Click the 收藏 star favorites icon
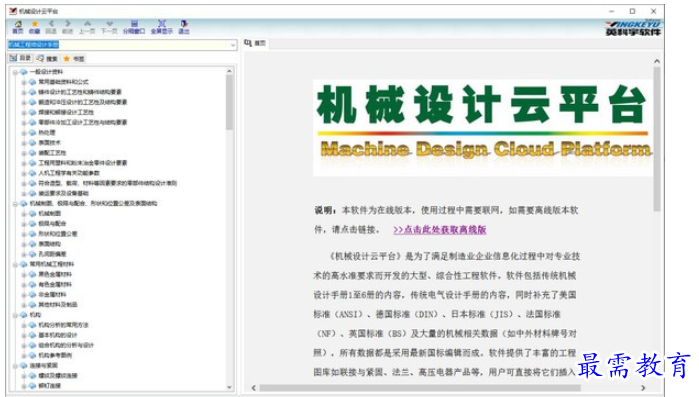 34,27
